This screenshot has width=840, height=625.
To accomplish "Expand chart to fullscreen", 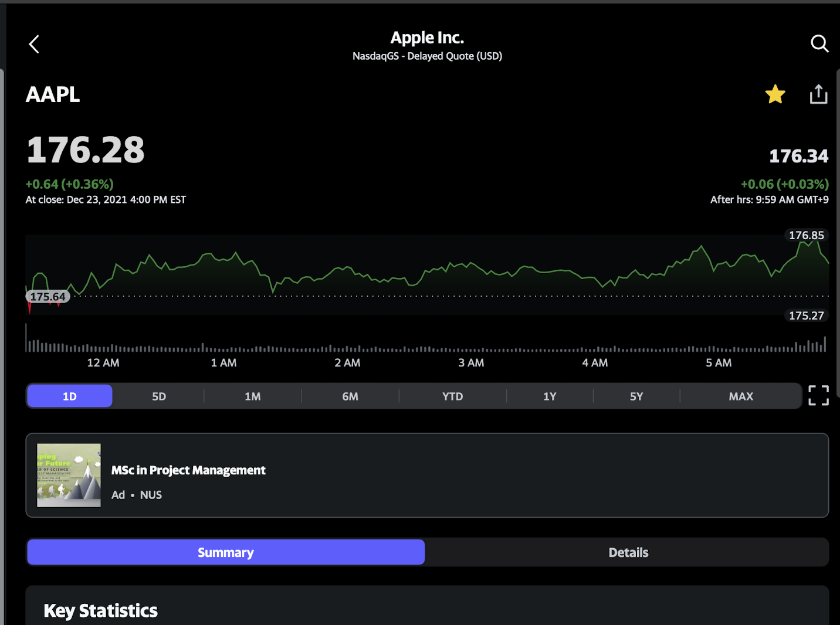I will 818,396.
